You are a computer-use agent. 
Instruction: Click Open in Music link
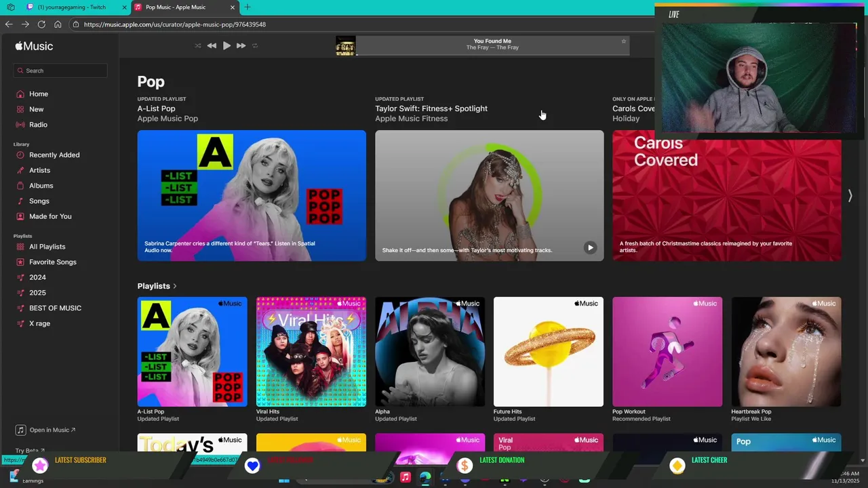[45, 430]
